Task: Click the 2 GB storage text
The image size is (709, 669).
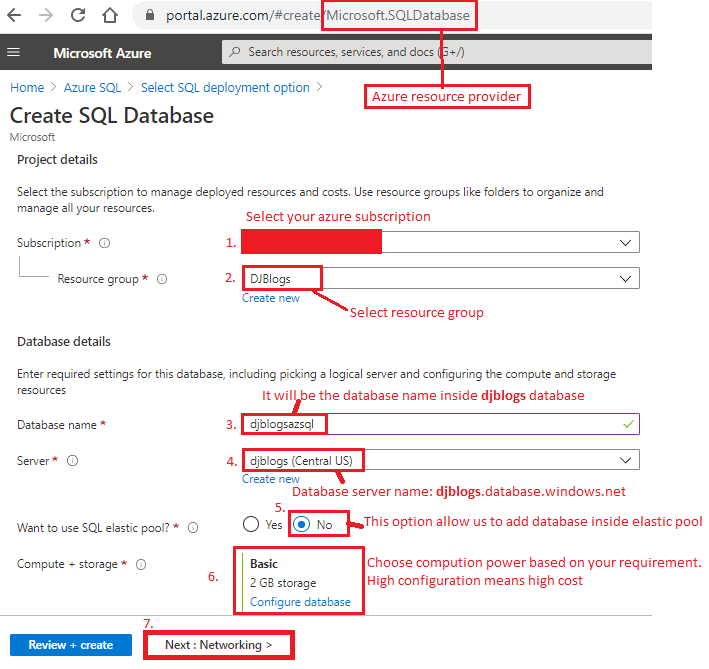Action: click(x=283, y=583)
